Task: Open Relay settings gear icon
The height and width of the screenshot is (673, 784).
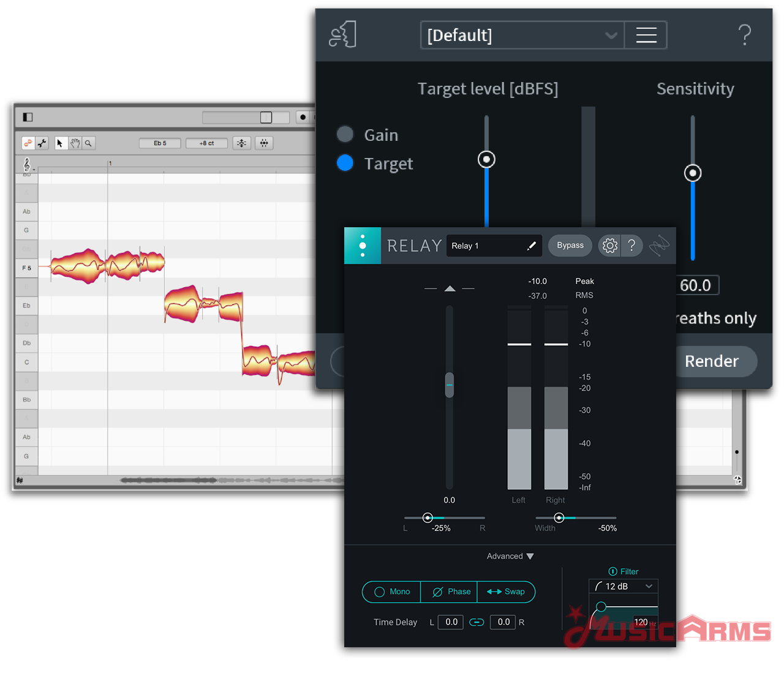Action: point(609,246)
